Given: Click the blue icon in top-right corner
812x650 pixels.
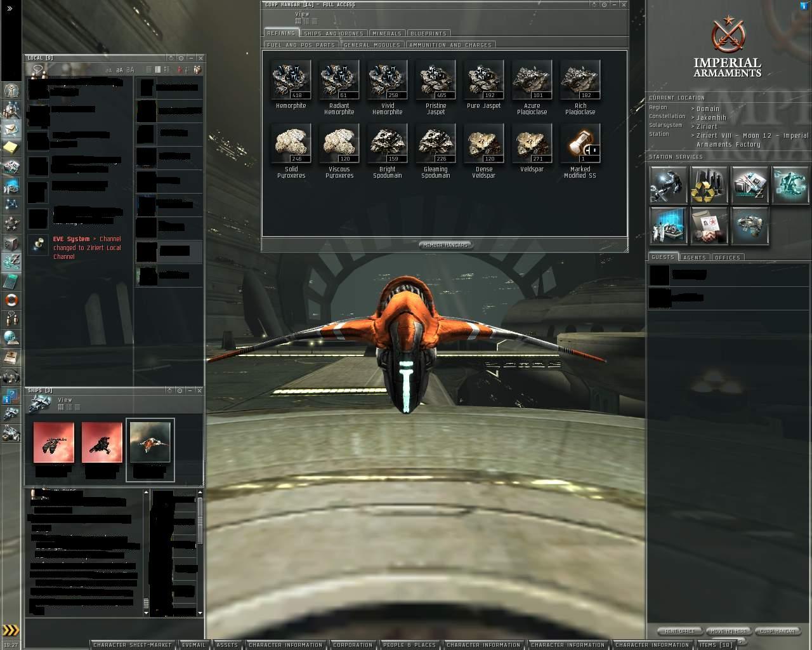Looking at the screenshot, I should (x=804, y=5).
